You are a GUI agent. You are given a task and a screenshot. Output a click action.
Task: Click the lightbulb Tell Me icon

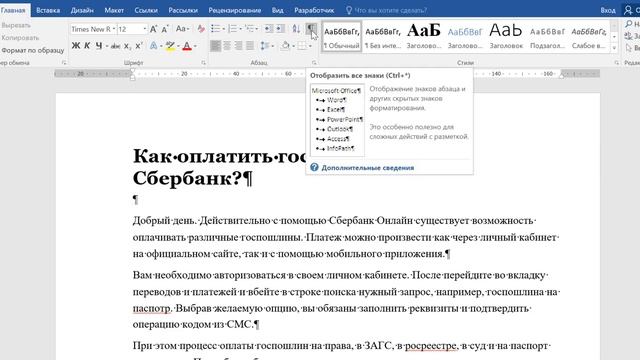point(349,10)
